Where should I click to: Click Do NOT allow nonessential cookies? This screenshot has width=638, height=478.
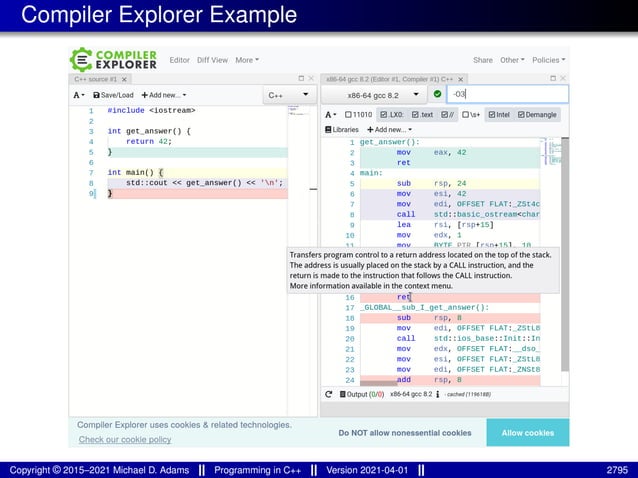(x=405, y=433)
